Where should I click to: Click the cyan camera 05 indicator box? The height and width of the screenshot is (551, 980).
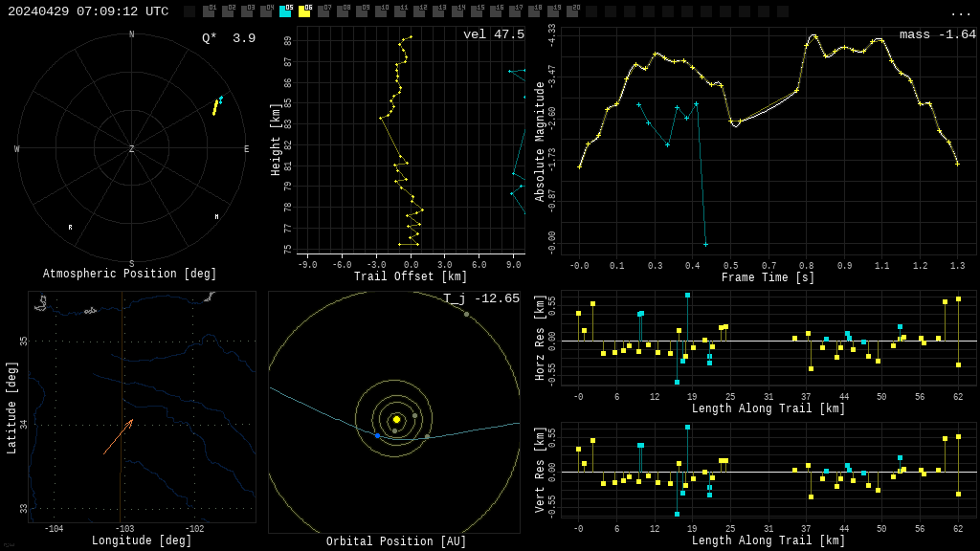click(285, 11)
